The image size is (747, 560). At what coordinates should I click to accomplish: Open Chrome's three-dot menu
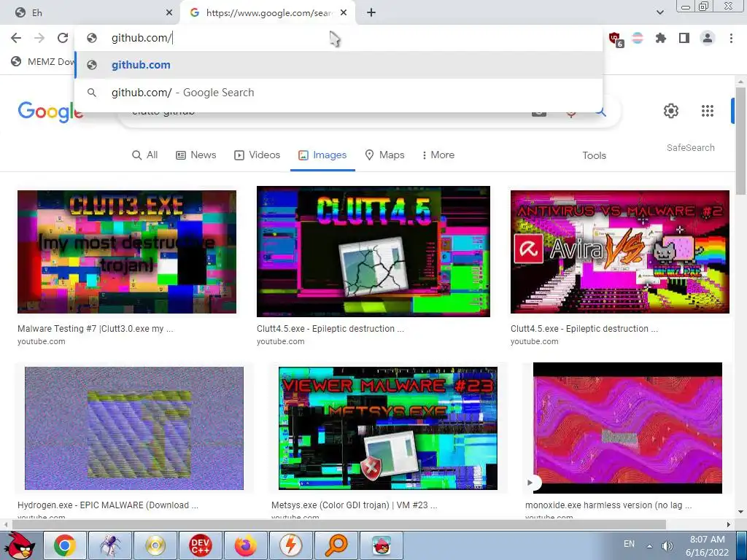tap(731, 38)
